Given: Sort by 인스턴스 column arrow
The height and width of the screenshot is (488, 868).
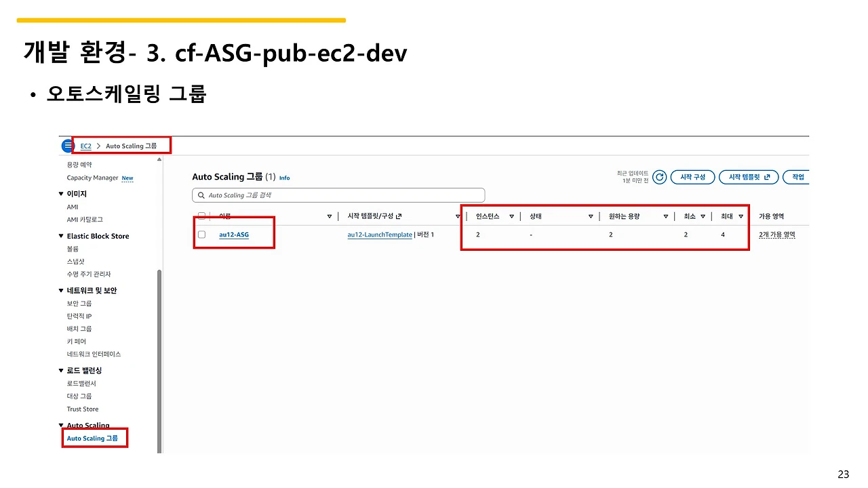Looking at the screenshot, I should click(x=512, y=216).
